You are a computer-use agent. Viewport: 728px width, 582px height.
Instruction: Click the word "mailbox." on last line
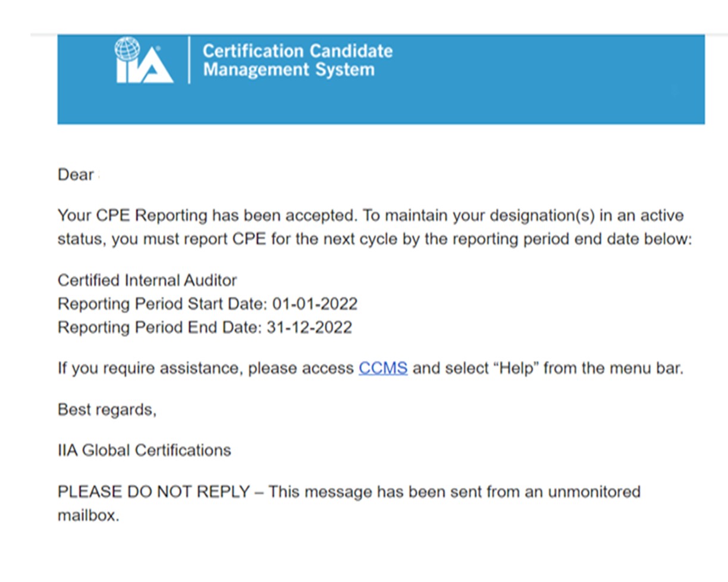[x=88, y=515]
